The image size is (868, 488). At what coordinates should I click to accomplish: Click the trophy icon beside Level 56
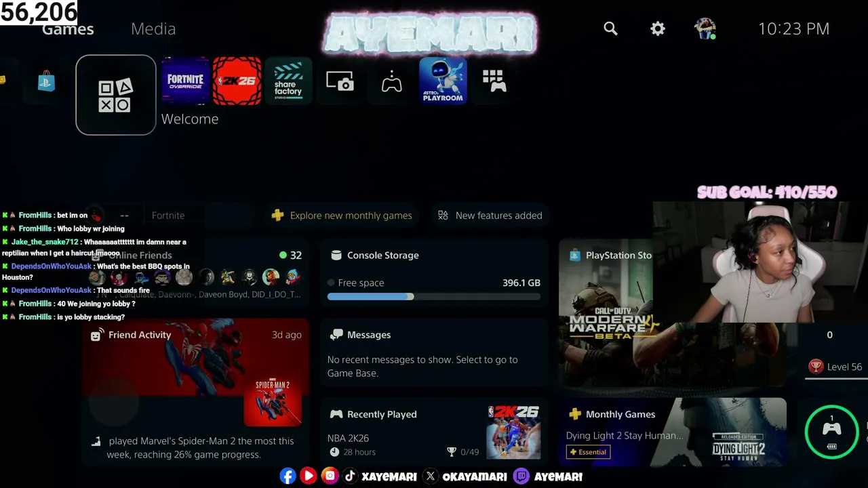click(x=816, y=367)
